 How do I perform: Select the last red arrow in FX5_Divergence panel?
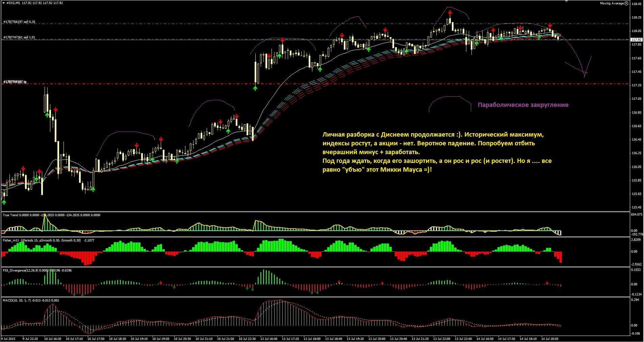(547, 283)
